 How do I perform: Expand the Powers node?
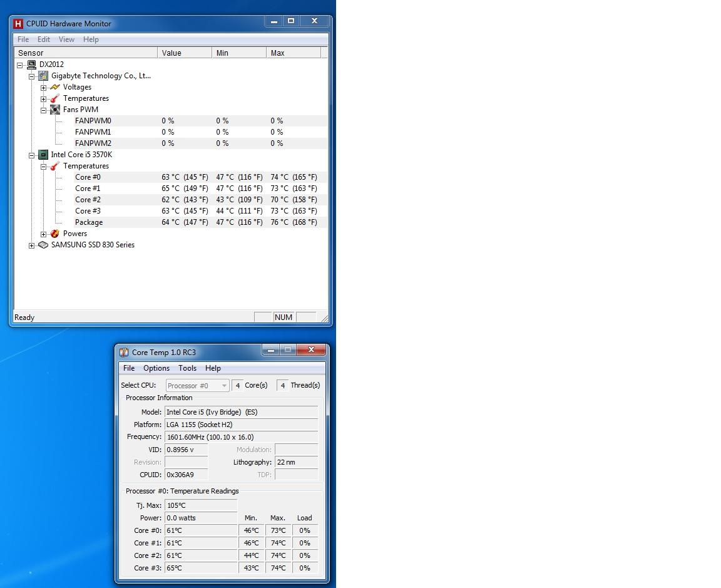(x=43, y=234)
